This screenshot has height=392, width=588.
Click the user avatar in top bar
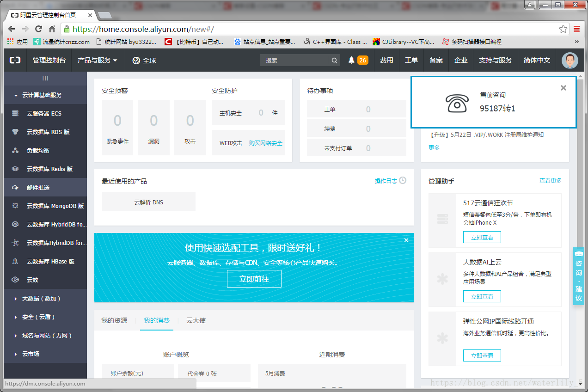click(570, 60)
